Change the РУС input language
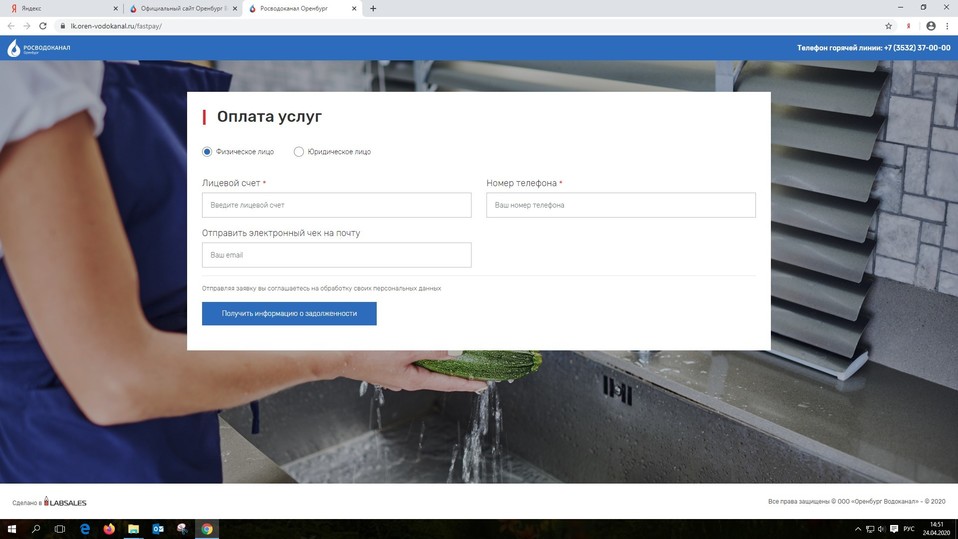The image size is (958, 539). [909, 529]
